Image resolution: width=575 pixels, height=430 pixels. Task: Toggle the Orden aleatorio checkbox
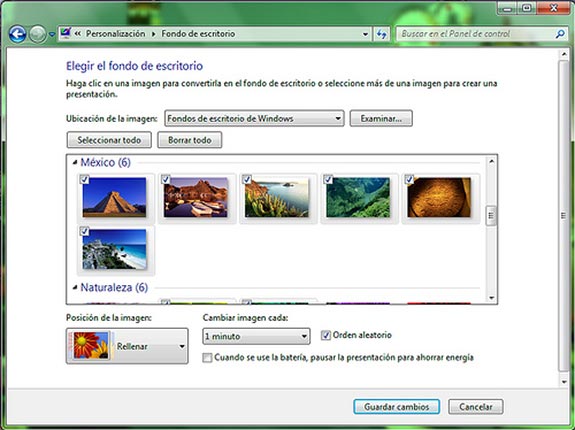point(326,335)
